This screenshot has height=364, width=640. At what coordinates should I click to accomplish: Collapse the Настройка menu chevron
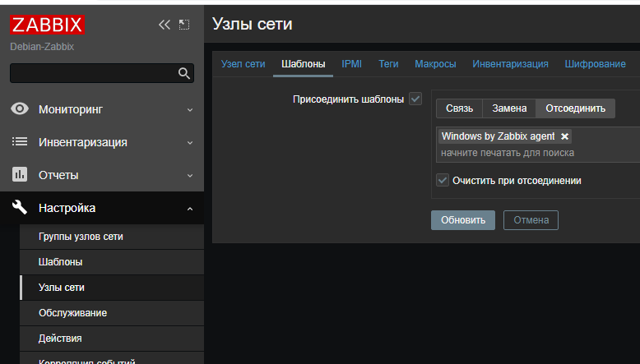190,209
